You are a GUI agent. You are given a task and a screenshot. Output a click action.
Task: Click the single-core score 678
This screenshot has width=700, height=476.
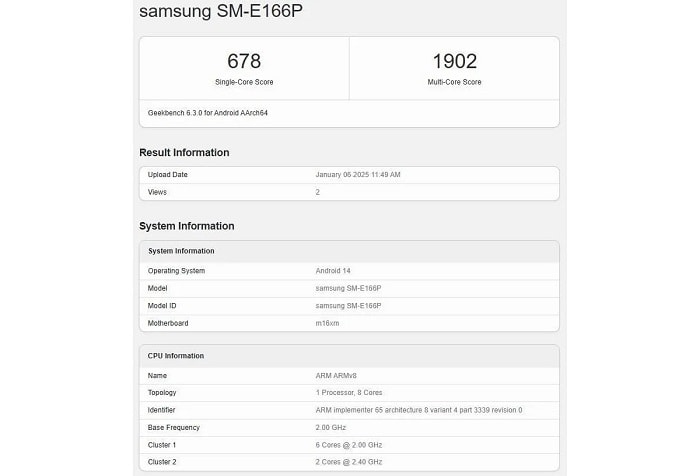244,61
